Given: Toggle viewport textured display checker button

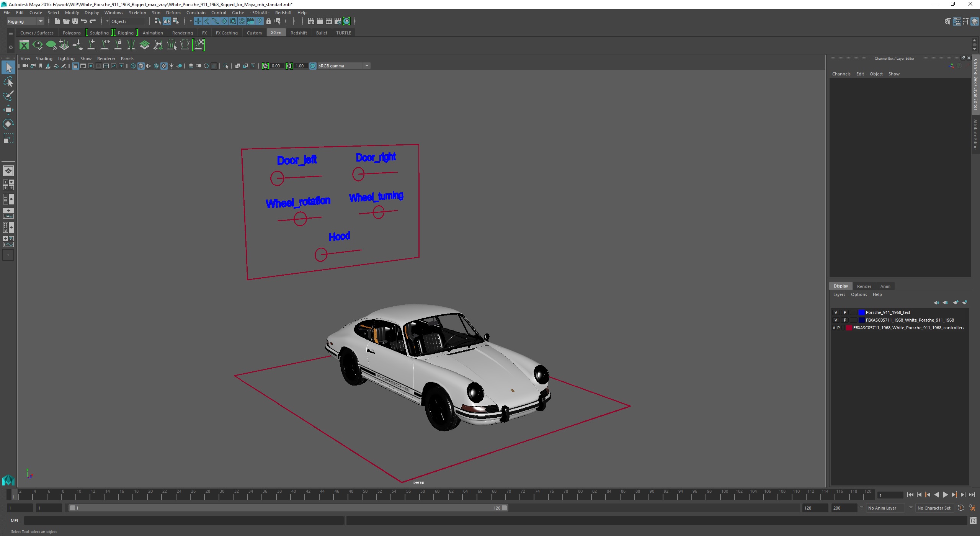Looking at the screenshot, I should (x=164, y=66).
